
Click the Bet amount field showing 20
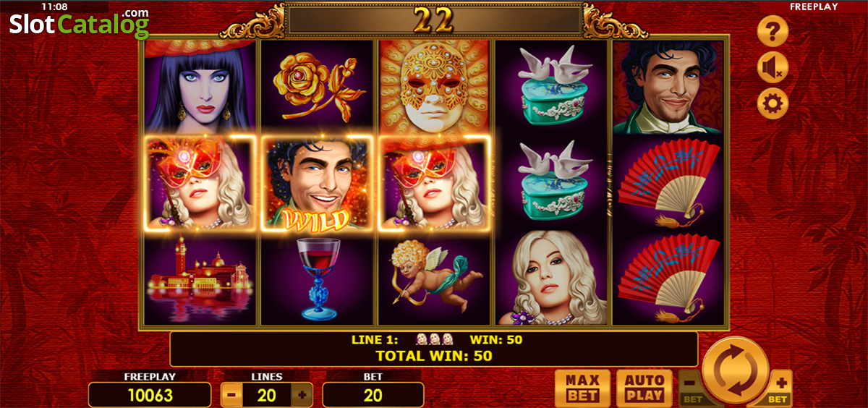pyautogui.click(x=373, y=395)
